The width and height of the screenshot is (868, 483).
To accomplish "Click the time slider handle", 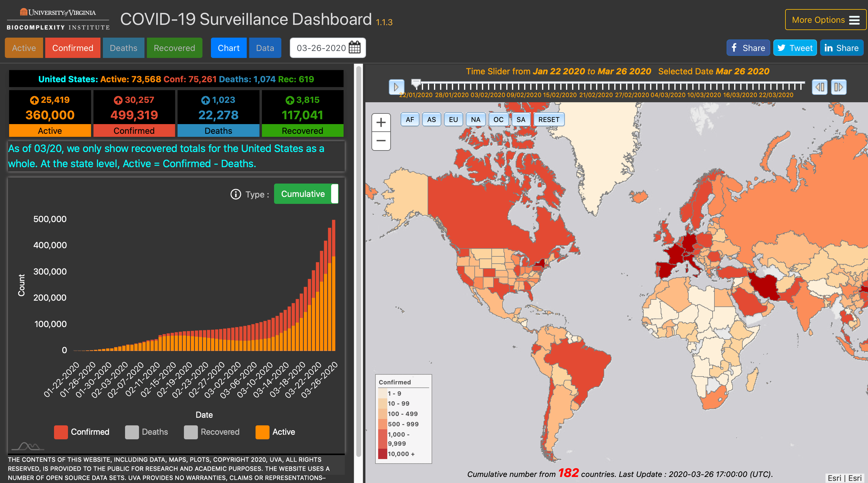I will pos(416,83).
